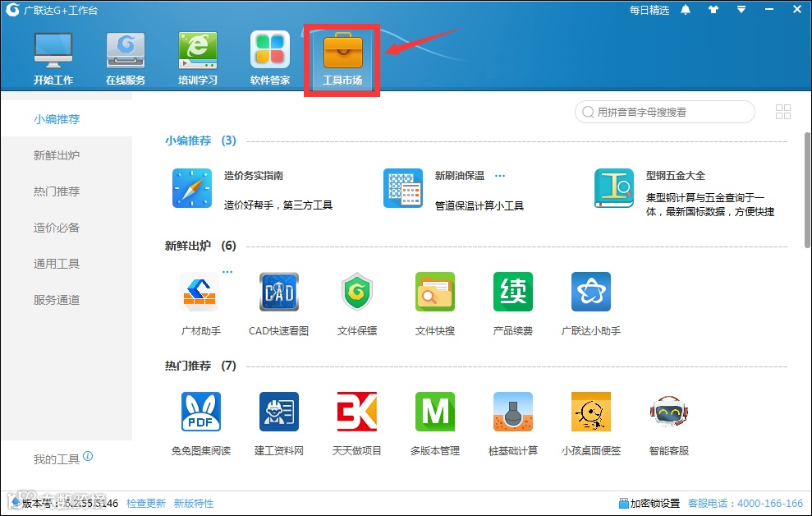The width and height of the screenshot is (812, 516).
Task: Open the 兔兔图集阅读 PDF icon
Action: (201, 412)
